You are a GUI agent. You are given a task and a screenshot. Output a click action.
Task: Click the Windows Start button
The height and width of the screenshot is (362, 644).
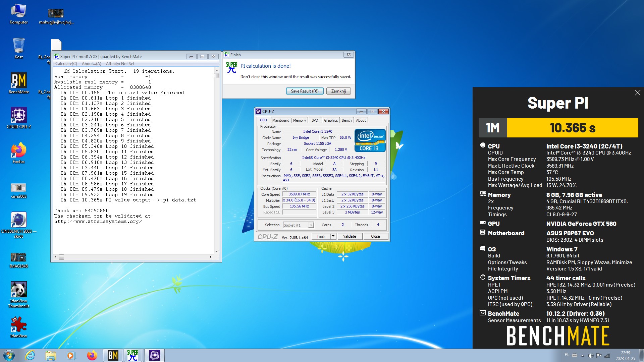pos(9,355)
